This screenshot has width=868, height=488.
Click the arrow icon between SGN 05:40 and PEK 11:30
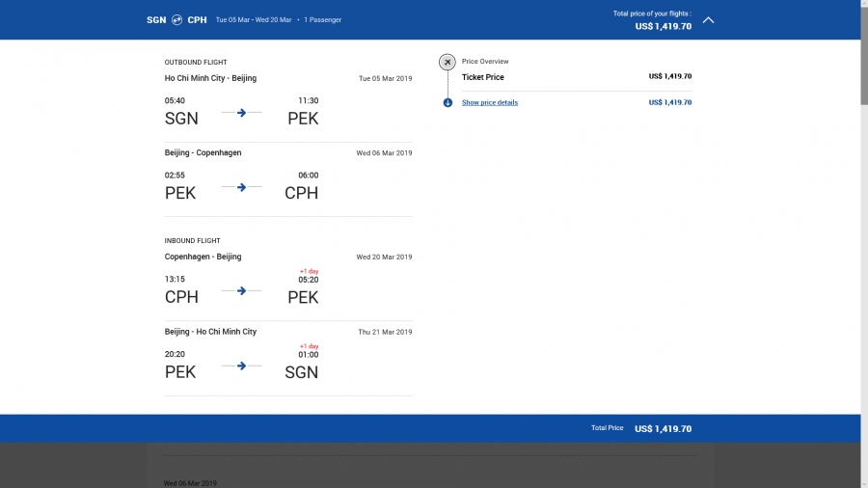tap(241, 113)
